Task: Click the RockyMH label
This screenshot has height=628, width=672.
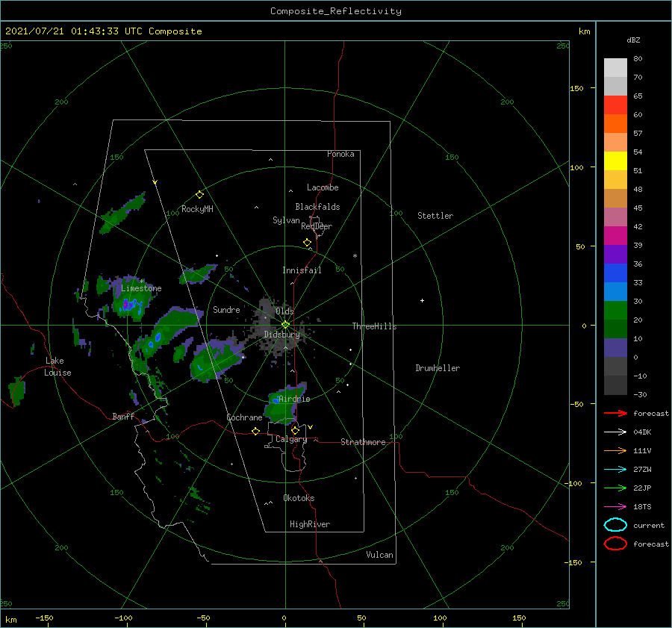Action: click(197, 209)
